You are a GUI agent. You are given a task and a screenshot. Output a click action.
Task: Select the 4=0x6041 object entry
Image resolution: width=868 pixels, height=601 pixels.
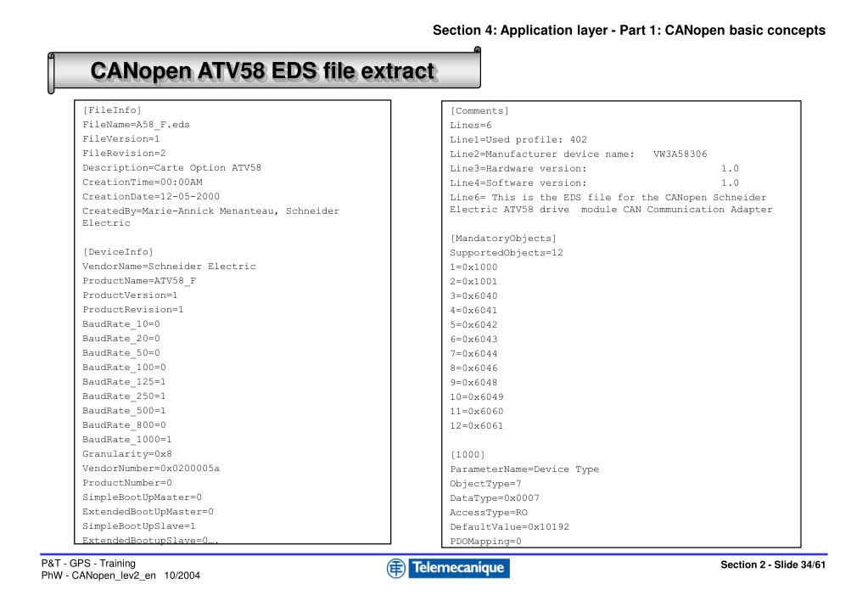(473, 310)
